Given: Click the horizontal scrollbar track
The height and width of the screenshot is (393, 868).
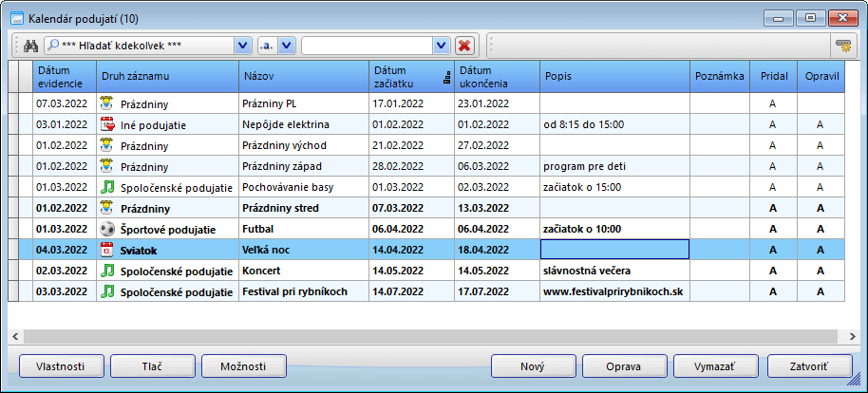Looking at the screenshot, I should click(427, 335).
